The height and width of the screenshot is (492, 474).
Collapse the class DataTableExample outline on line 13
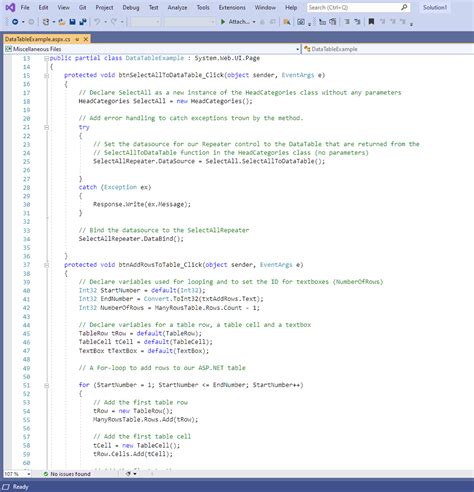46,59
